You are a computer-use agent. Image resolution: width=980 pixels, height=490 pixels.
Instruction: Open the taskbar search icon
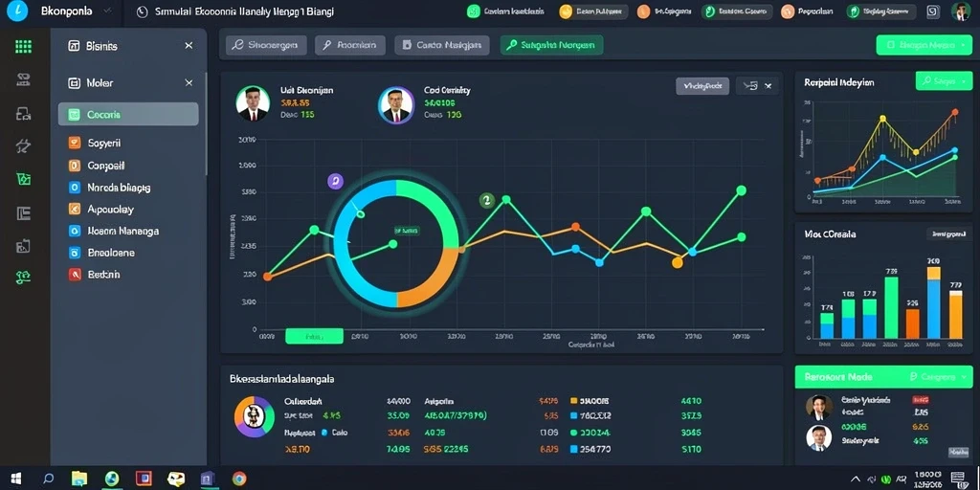(x=48, y=479)
